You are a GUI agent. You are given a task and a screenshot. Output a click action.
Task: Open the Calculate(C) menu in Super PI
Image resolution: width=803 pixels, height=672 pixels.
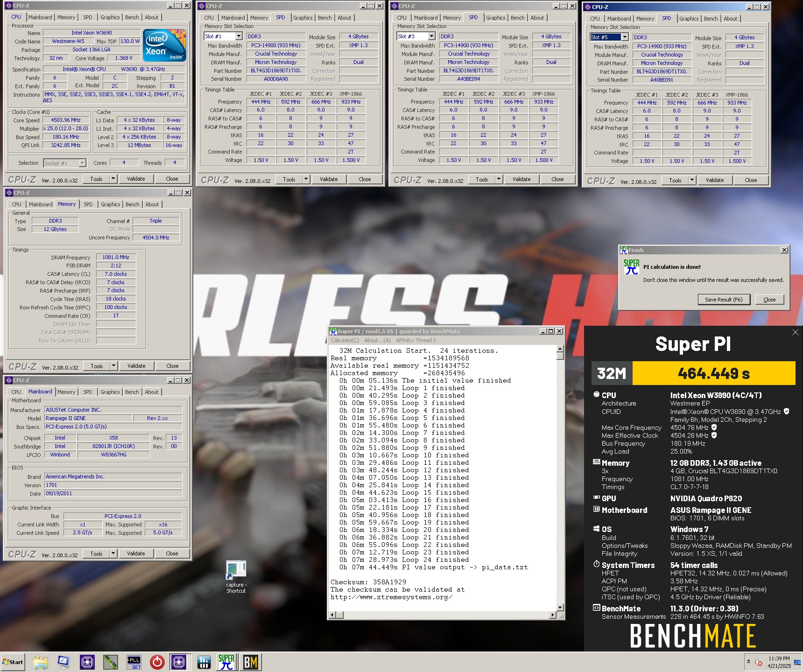(x=345, y=340)
